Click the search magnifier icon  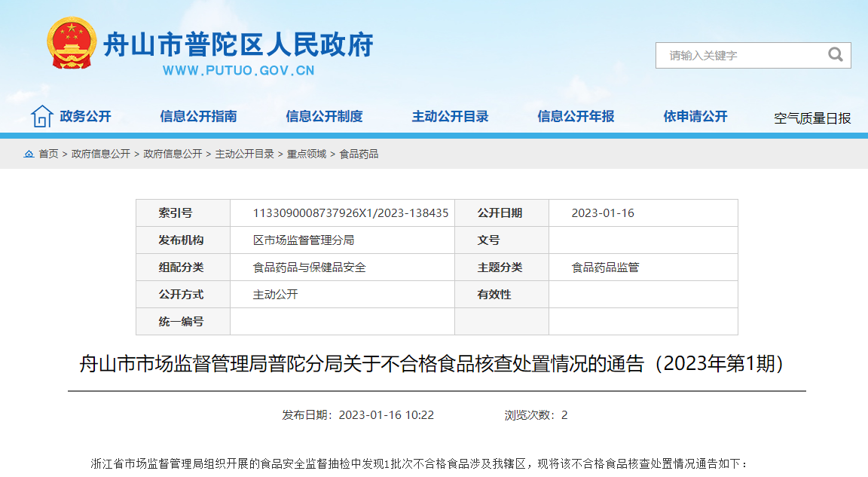tap(836, 55)
